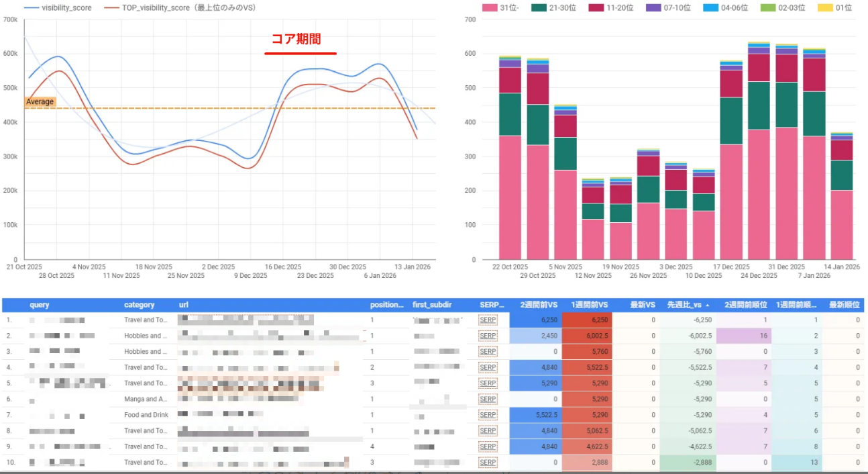Click the sort arrow on 先週比_vs column

coord(706,305)
